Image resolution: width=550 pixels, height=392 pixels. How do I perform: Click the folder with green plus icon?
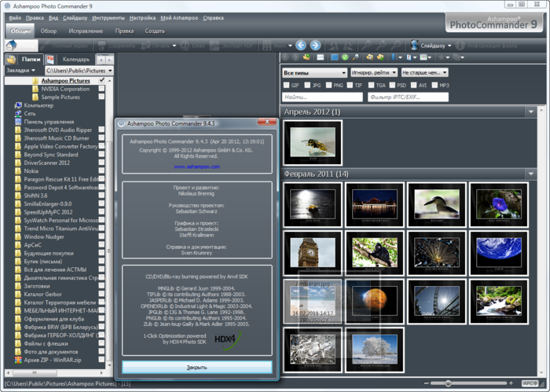[380, 57]
